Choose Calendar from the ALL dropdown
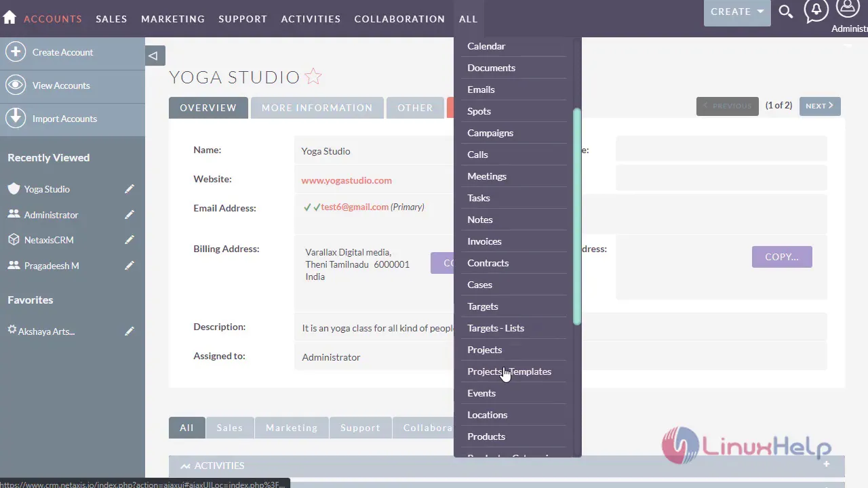Screen dimensions: 868x488 point(486,46)
